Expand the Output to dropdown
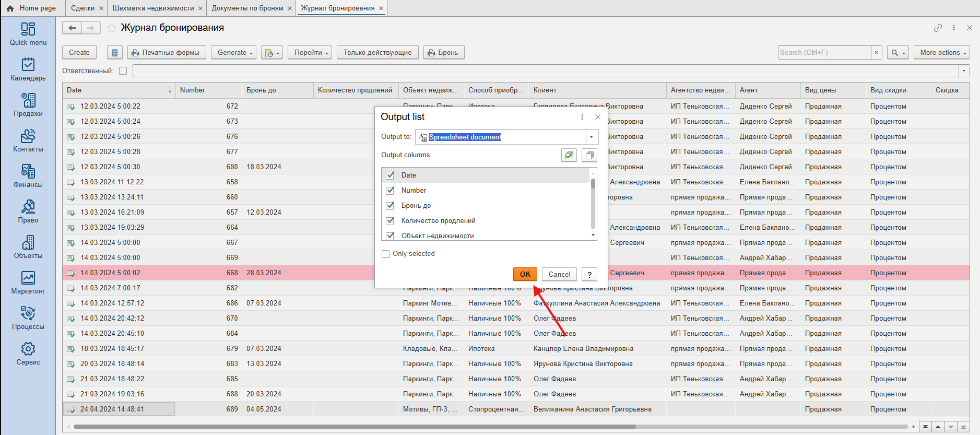The width and height of the screenshot is (980, 435). tap(591, 137)
